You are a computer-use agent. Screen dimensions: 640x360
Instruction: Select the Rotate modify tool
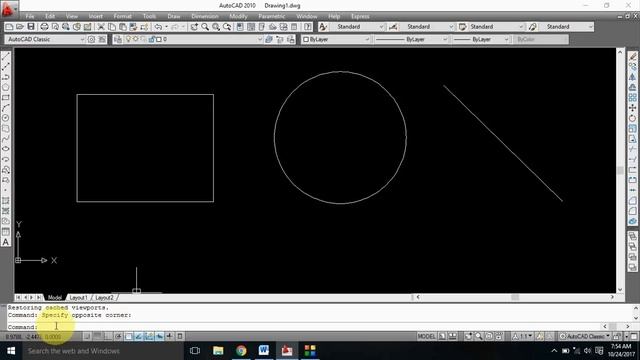tap(632, 118)
